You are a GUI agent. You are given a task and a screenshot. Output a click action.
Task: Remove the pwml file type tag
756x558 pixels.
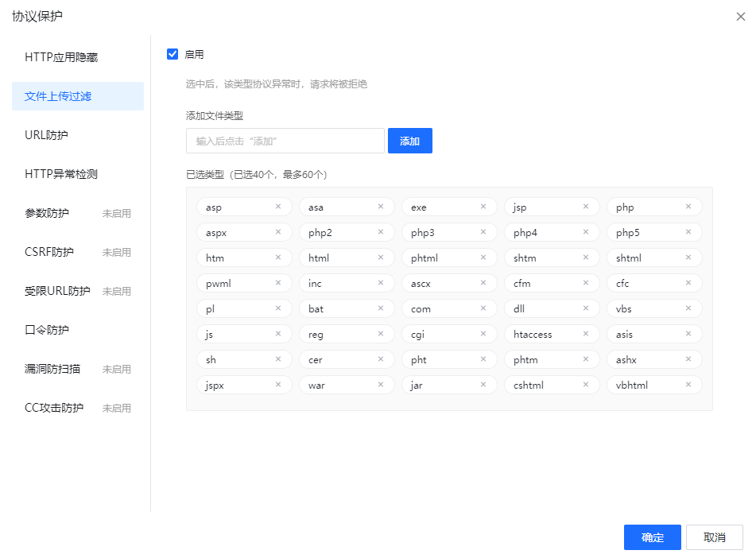278,283
